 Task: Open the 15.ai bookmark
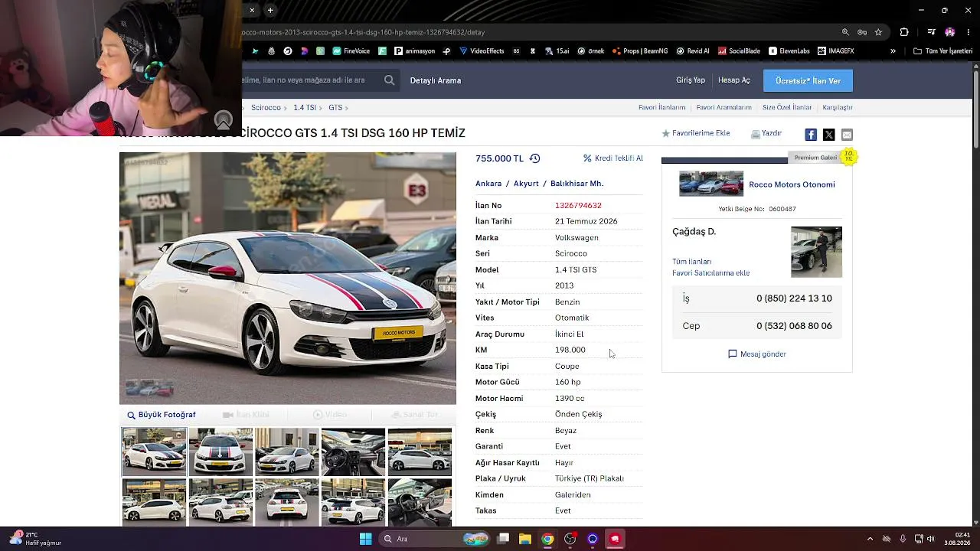click(x=557, y=51)
